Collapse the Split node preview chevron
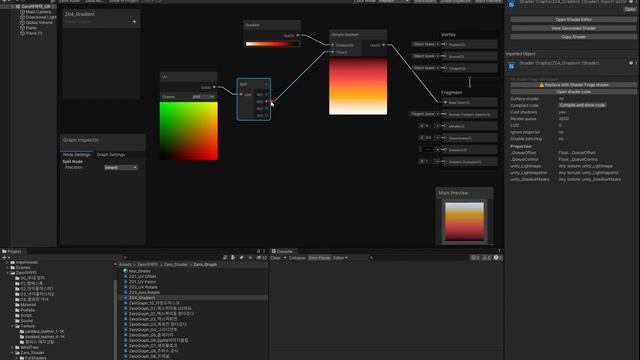640x360 pixels. 266,84
